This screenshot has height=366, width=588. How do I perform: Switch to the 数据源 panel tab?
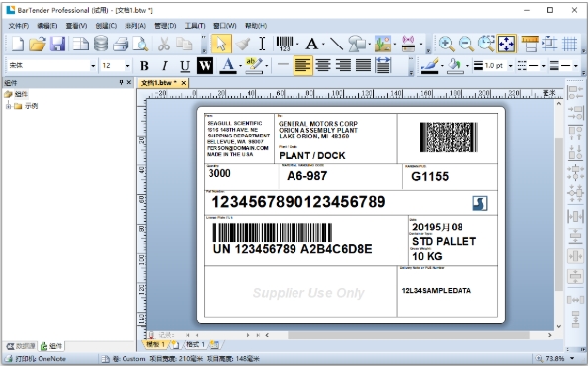coord(21,346)
